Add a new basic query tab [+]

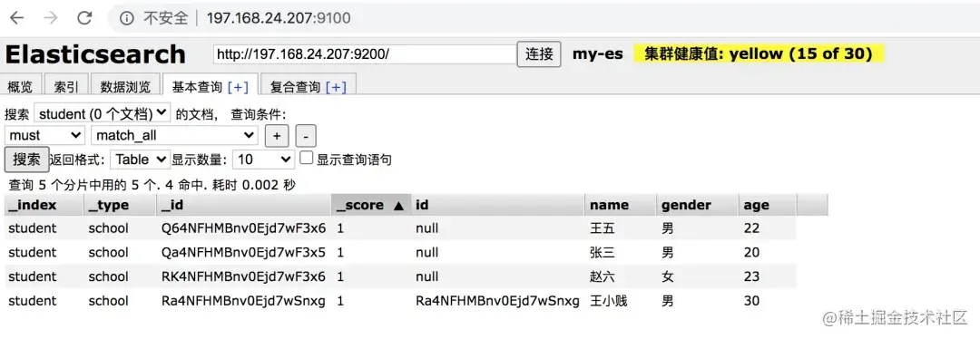tap(238, 87)
